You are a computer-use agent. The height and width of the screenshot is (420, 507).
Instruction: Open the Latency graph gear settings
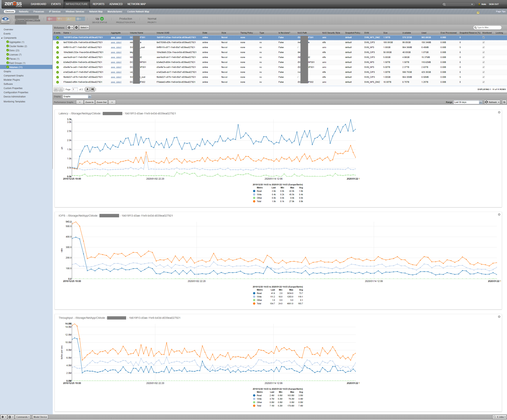499,112
